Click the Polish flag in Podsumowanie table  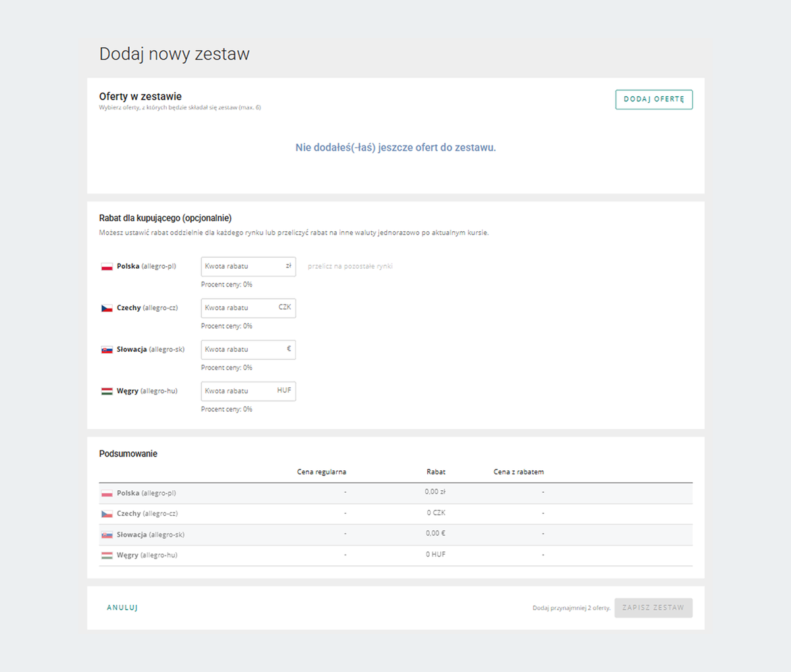pyautogui.click(x=107, y=493)
